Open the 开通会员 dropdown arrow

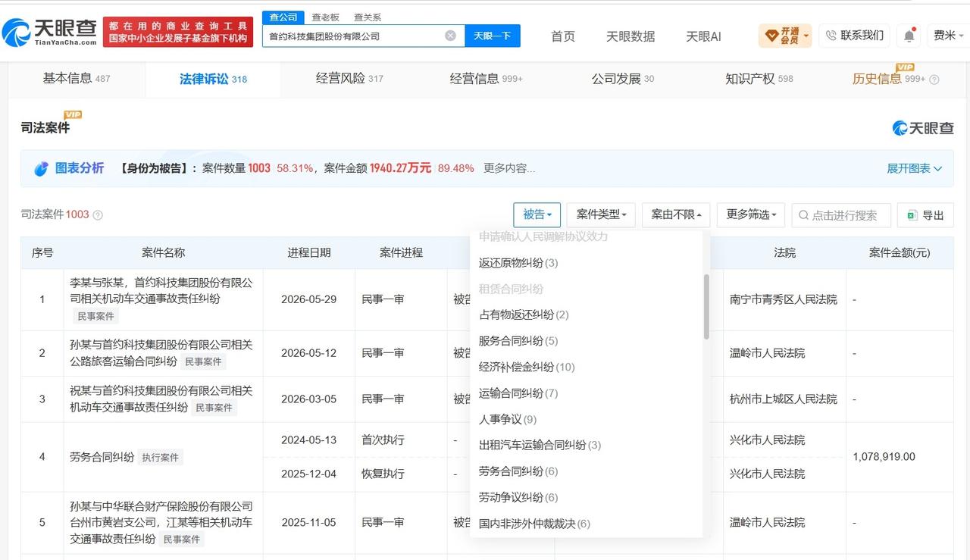pyautogui.click(x=806, y=36)
